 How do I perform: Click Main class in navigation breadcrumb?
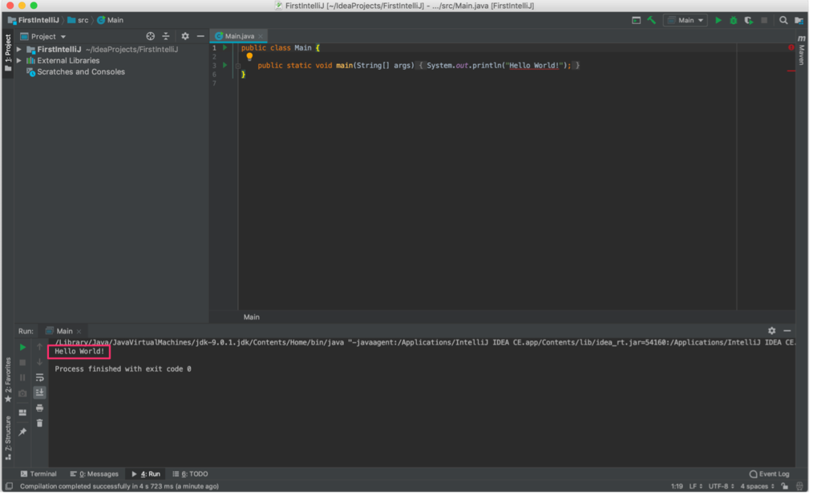coord(112,20)
